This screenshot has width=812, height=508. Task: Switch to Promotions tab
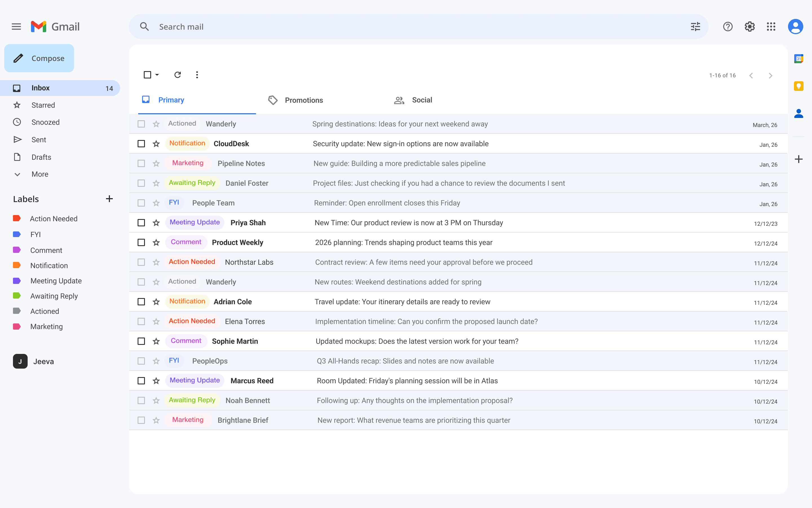295,100
